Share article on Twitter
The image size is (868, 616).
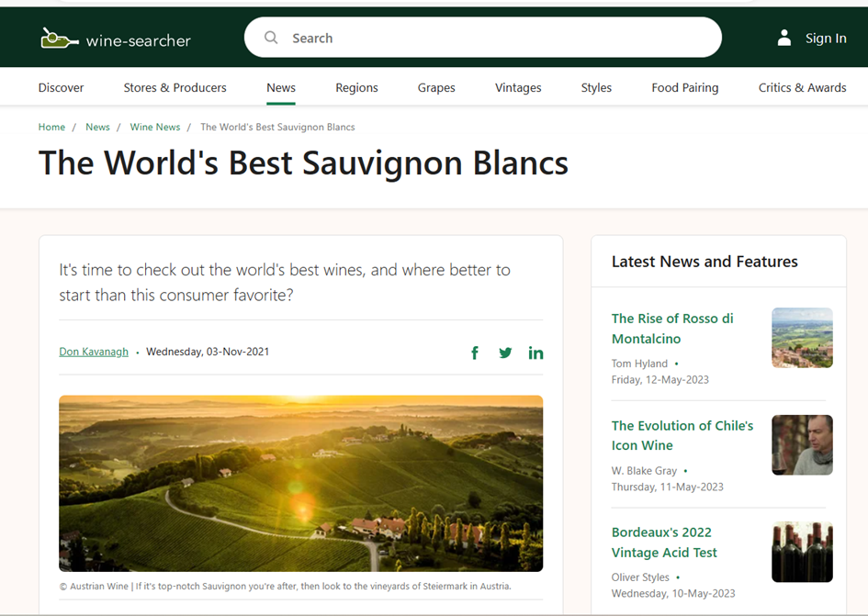[505, 353]
